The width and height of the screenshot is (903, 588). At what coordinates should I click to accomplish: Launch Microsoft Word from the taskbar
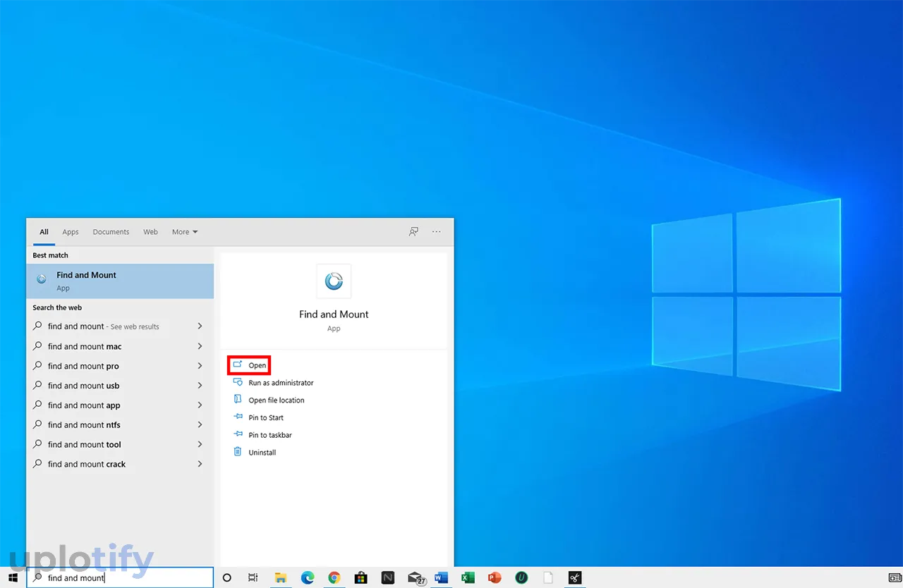[x=442, y=577]
